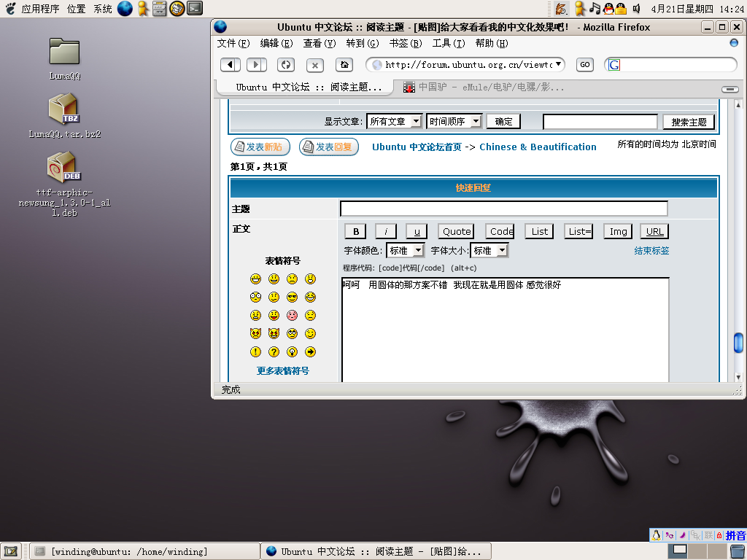Insert the shocked wide-eyed smiley
The height and width of the screenshot is (560, 747).
[x=256, y=297]
